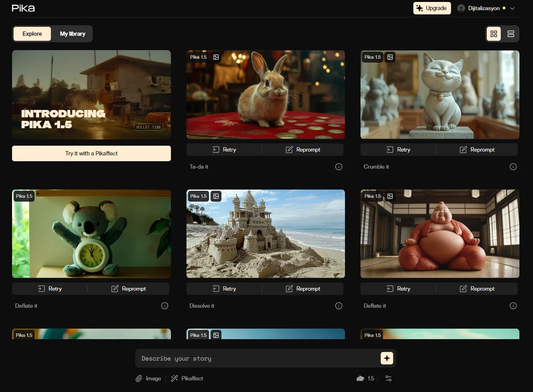Open the stone cat video thumbnail

pos(440,95)
